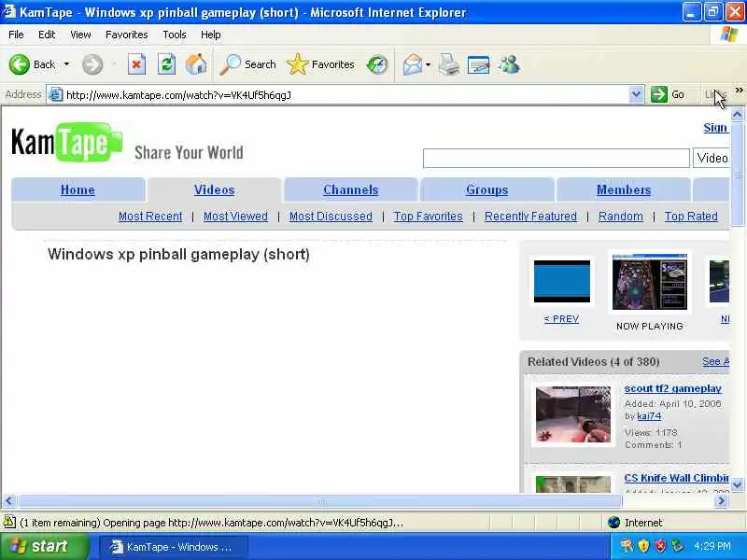Open the scout tf2 gameplay thumbnail
The width and height of the screenshot is (747, 560).
pyautogui.click(x=573, y=414)
